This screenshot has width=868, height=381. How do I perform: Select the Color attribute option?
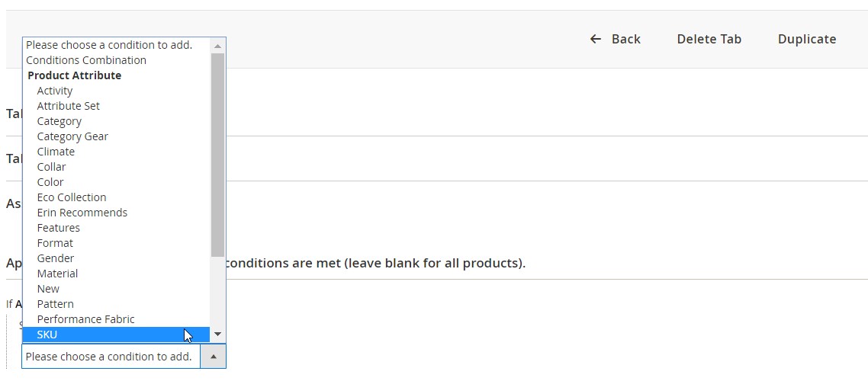(50, 182)
